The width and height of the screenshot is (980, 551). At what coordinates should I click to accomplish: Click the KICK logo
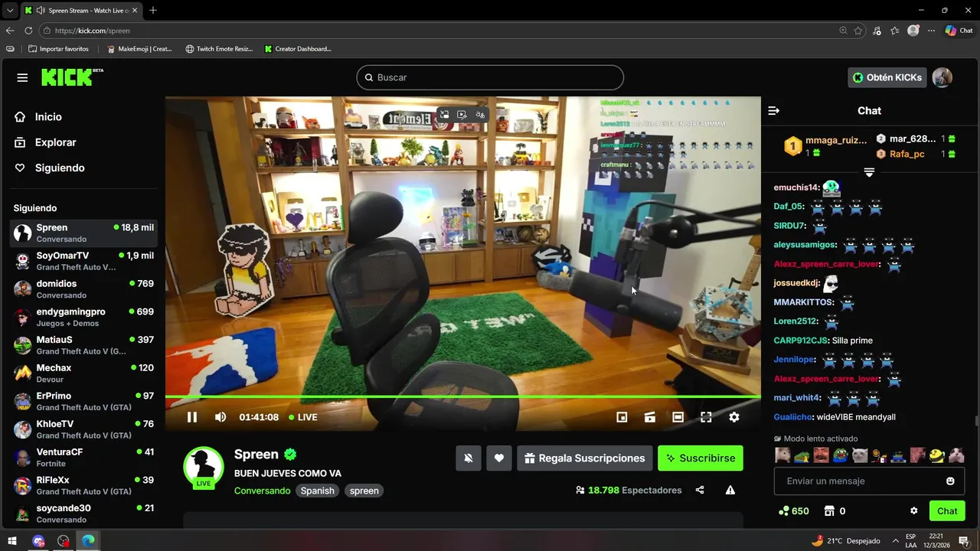click(x=72, y=77)
